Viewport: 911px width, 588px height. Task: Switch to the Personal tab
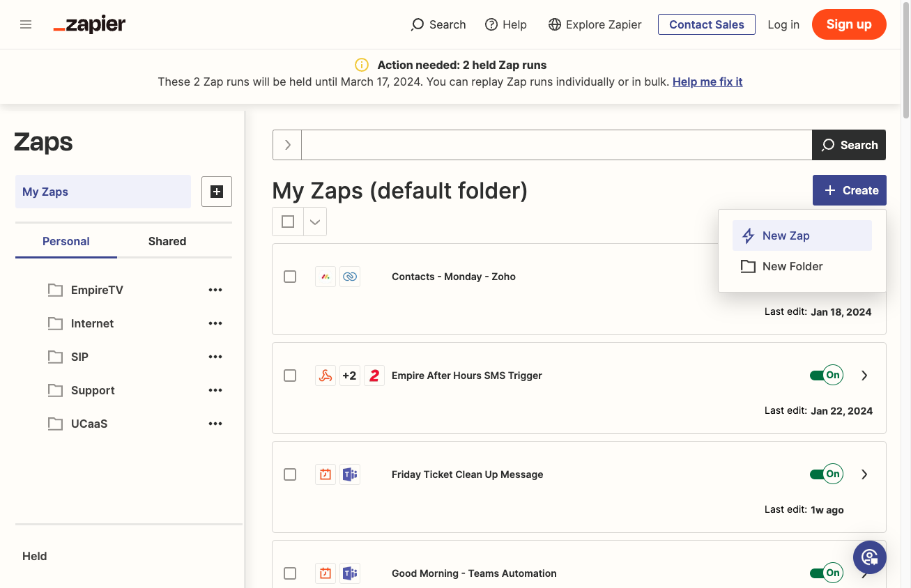tap(66, 241)
